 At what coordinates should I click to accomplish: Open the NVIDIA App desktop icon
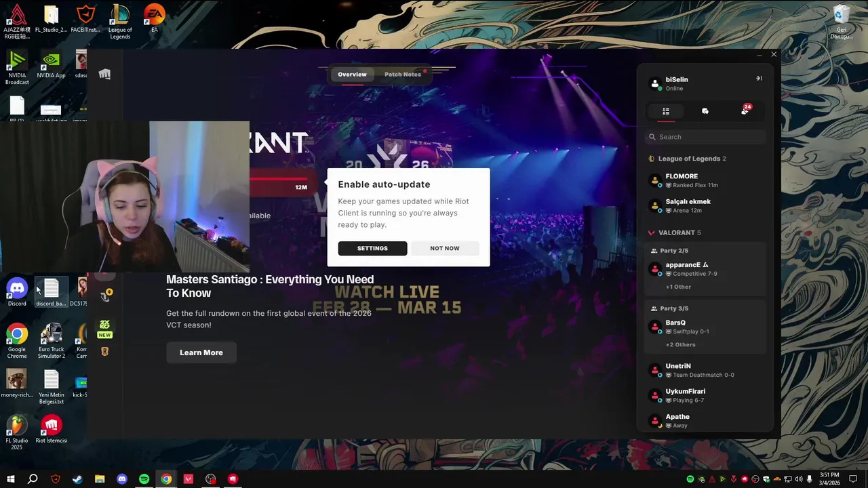coord(52,64)
